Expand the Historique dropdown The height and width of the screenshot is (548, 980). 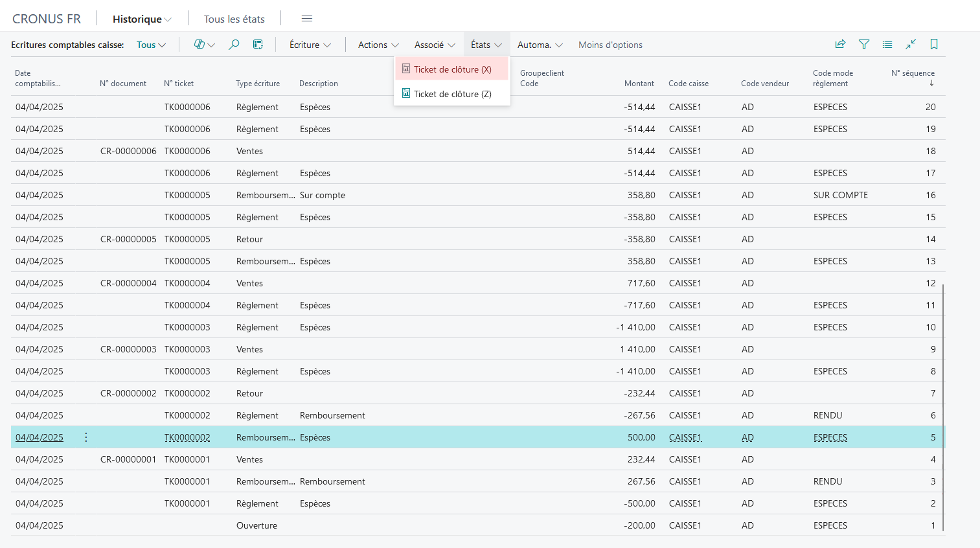click(x=142, y=19)
